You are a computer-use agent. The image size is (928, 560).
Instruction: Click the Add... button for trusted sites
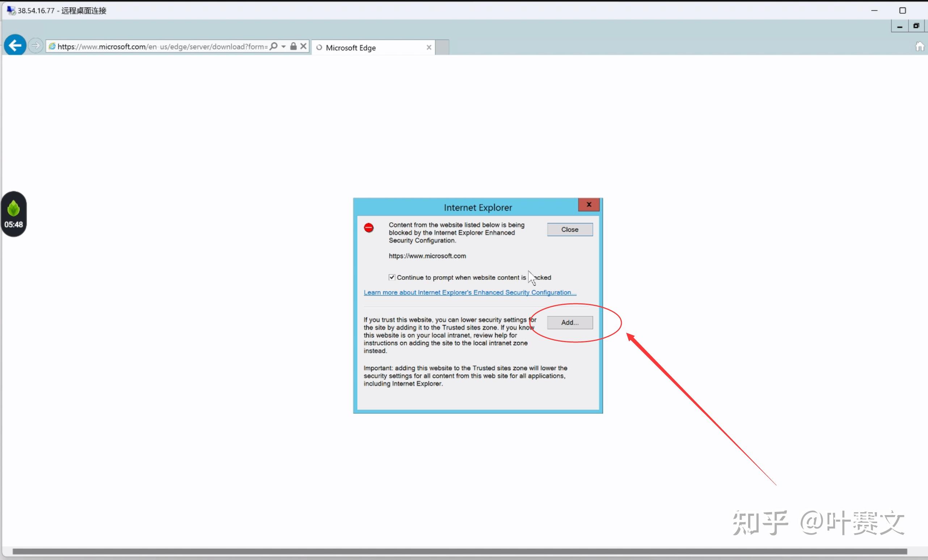(570, 323)
